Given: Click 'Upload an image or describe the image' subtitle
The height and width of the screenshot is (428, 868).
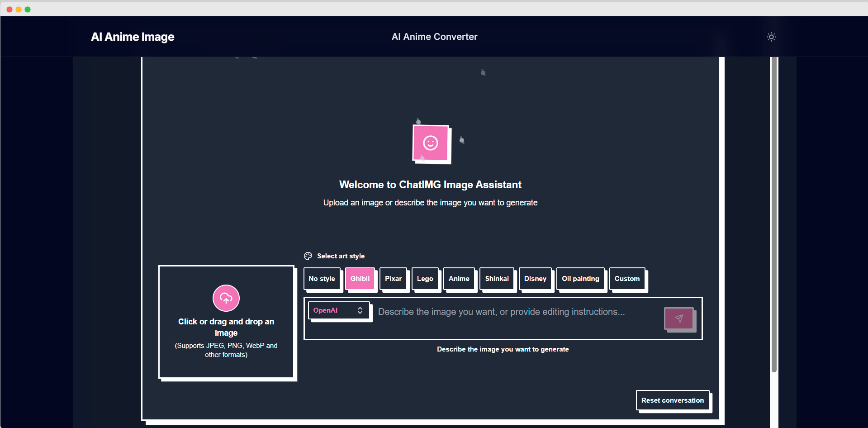Looking at the screenshot, I should 430,203.
